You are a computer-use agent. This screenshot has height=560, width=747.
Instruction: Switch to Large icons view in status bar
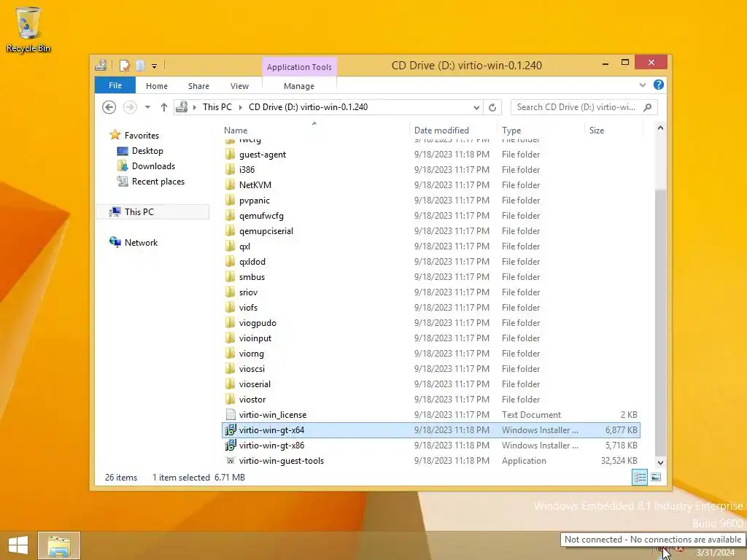pyautogui.click(x=656, y=477)
